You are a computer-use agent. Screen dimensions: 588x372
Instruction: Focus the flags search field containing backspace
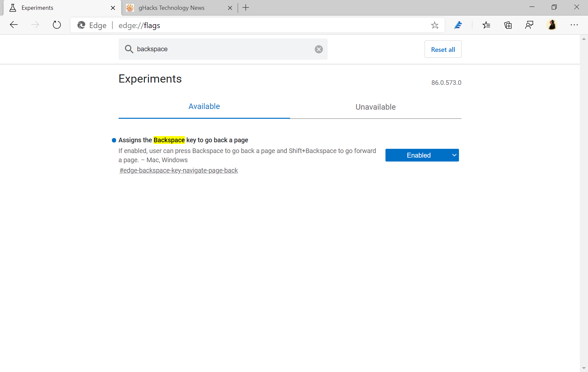tap(223, 49)
